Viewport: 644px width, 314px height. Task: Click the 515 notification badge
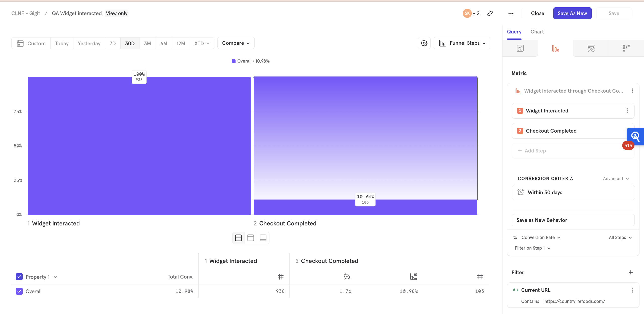pos(628,145)
